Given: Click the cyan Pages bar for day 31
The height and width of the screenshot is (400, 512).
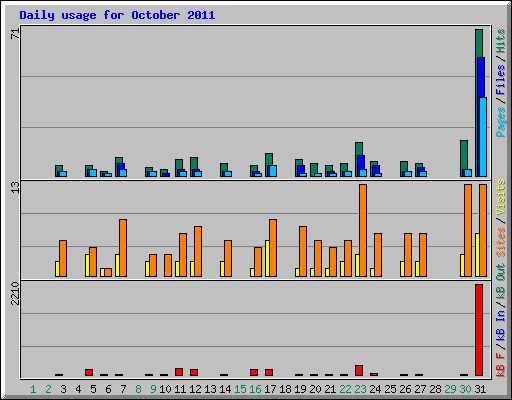Looking at the screenshot, I should coord(483,137).
